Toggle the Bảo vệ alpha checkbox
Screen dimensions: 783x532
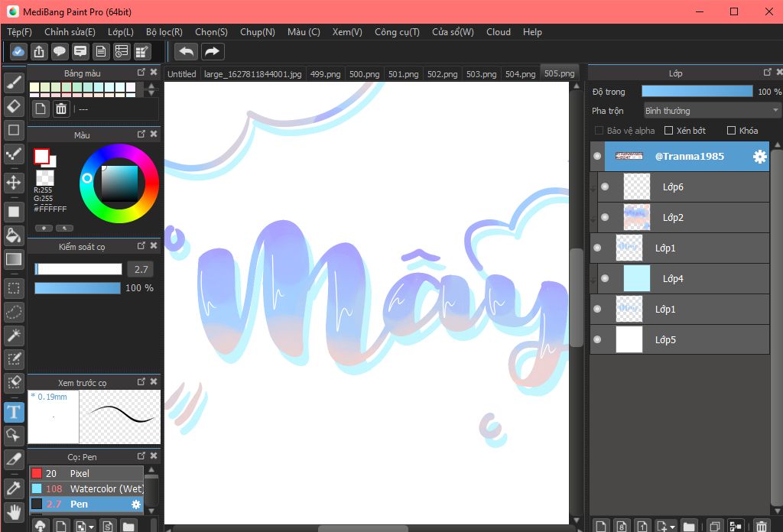pyautogui.click(x=599, y=131)
